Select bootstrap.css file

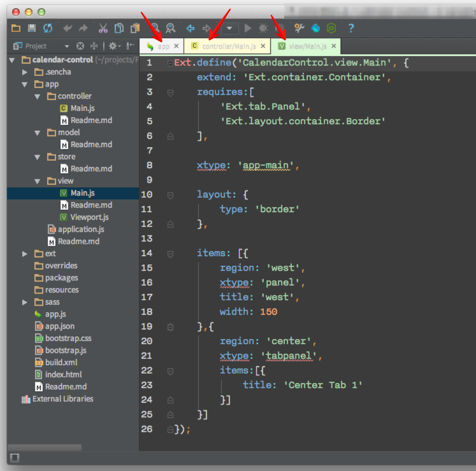coord(63,338)
